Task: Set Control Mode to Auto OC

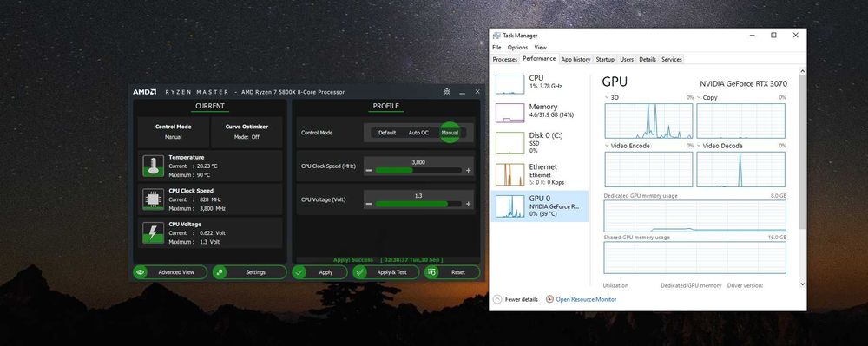Action: click(418, 133)
